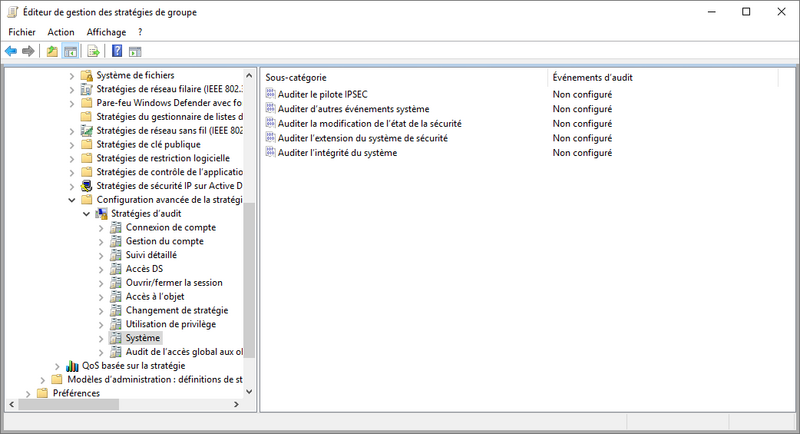
Task: Click the Export list toolbar icon
Action: pyautogui.click(x=93, y=51)
